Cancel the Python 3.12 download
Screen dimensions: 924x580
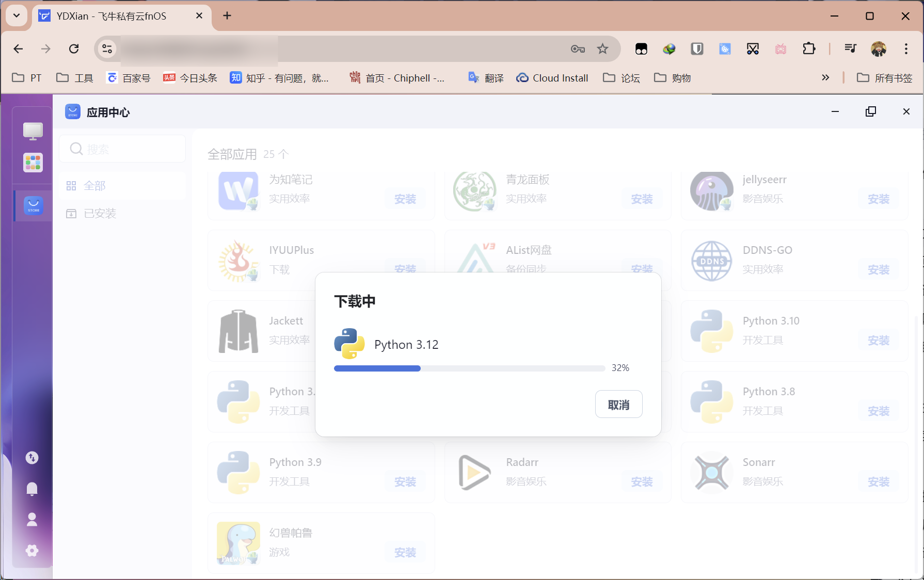coord(618,405)
